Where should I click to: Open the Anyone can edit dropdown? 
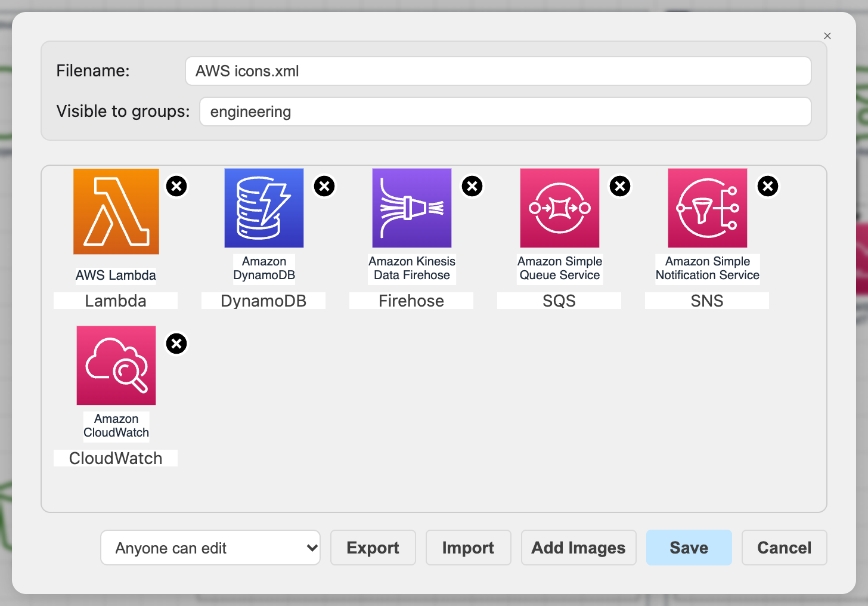pyautogui.click(x=210, y=548)
